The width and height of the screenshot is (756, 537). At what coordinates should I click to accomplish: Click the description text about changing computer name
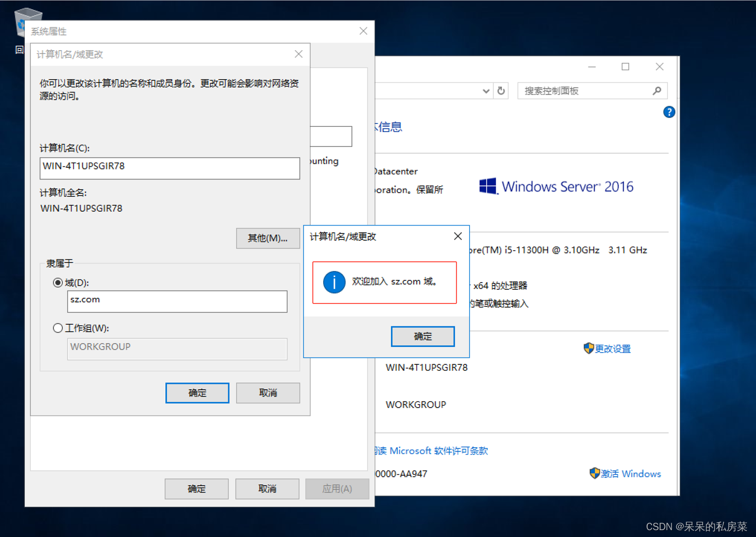pyautogui.click(x=169, y=90)
